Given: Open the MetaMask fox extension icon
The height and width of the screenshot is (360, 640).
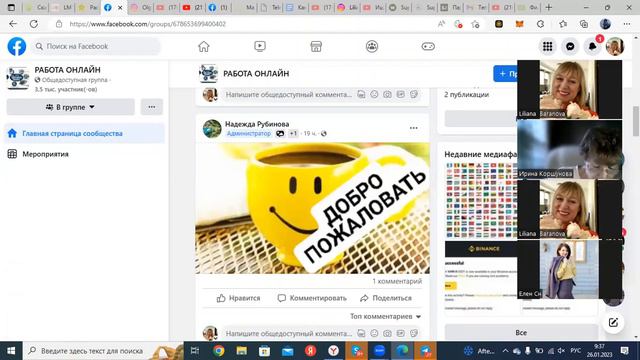Looking at the screenshot, I should [x=519, y=24].
